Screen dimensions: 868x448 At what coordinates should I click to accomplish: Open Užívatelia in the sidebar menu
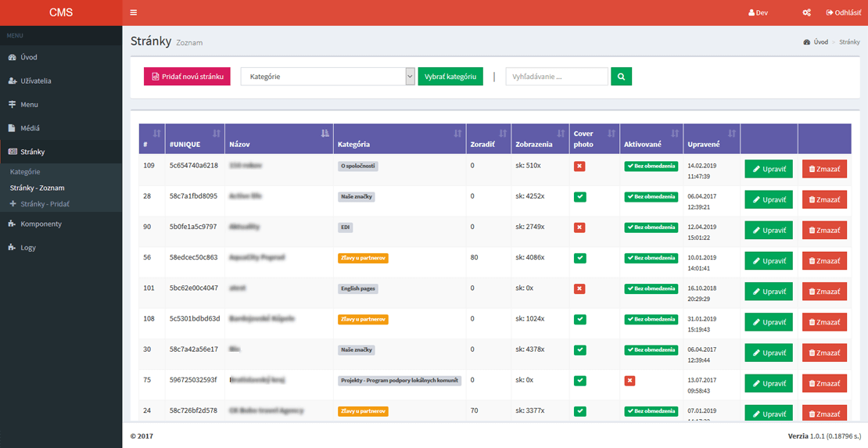coord(61,81)
